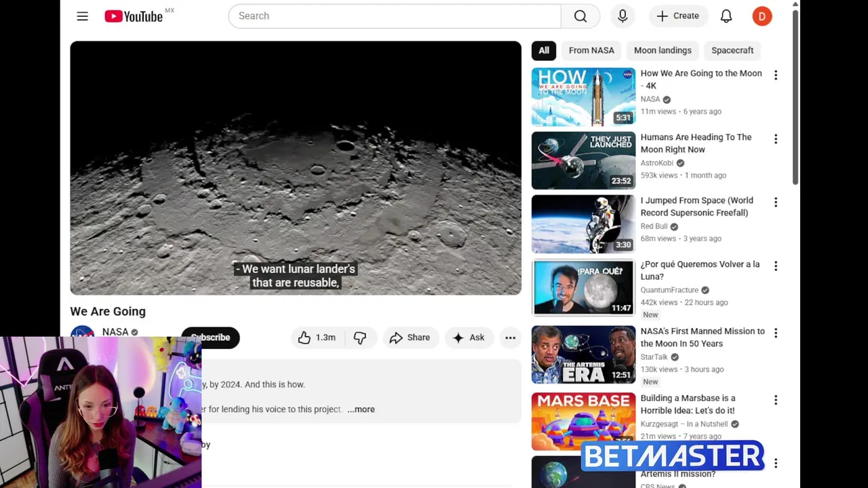Screen dimensions: 868x488
Task: Click the 68m views 3 years ago text
Action: pyautogui.click(x=681, y=239)
